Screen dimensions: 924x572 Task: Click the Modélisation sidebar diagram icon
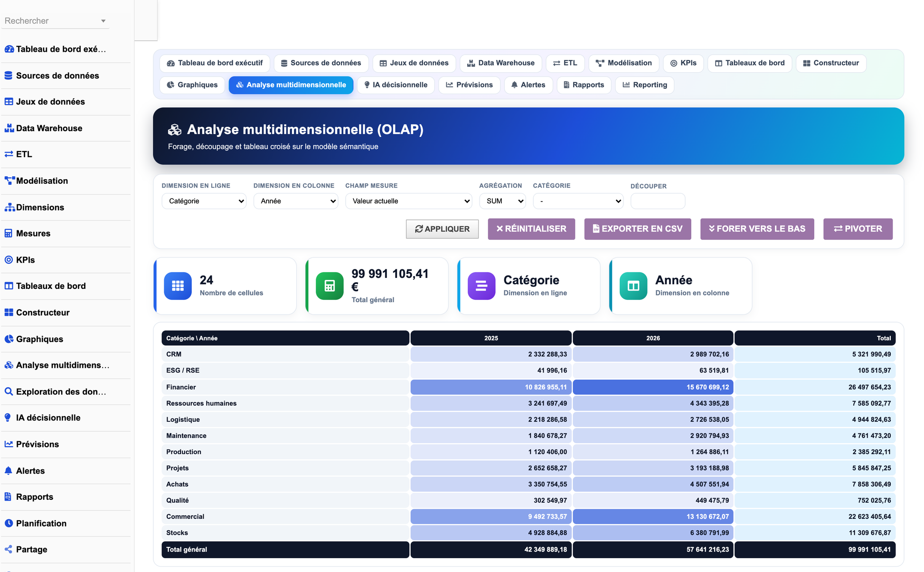[x=9, y=181]
